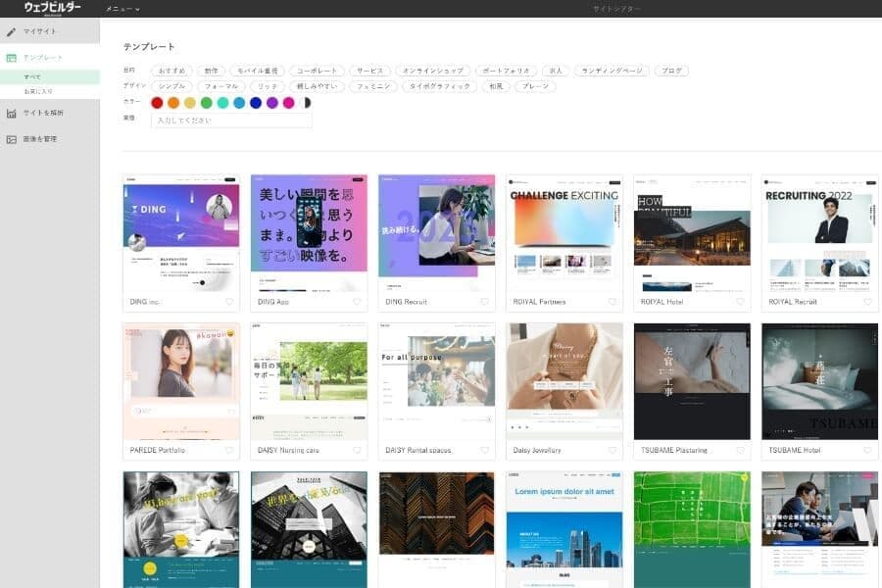Click the chart icon for サイトを解析

[12, 113]
